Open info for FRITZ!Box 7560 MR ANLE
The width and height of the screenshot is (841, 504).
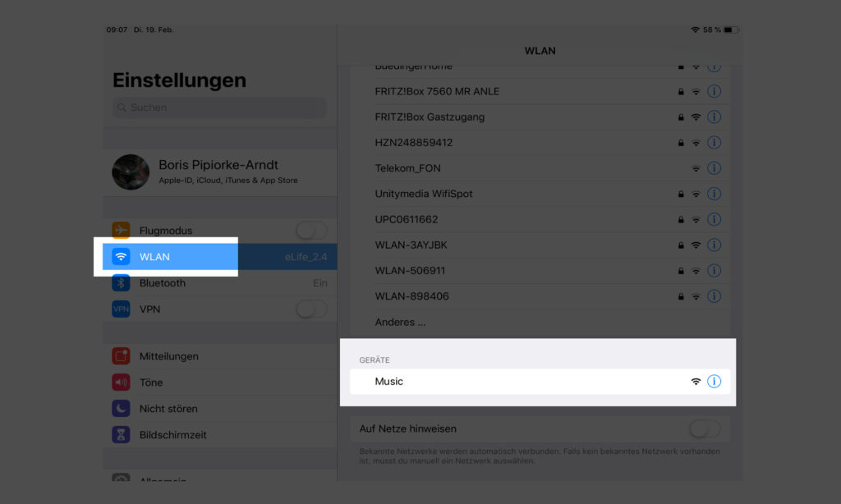coord(714,91)
